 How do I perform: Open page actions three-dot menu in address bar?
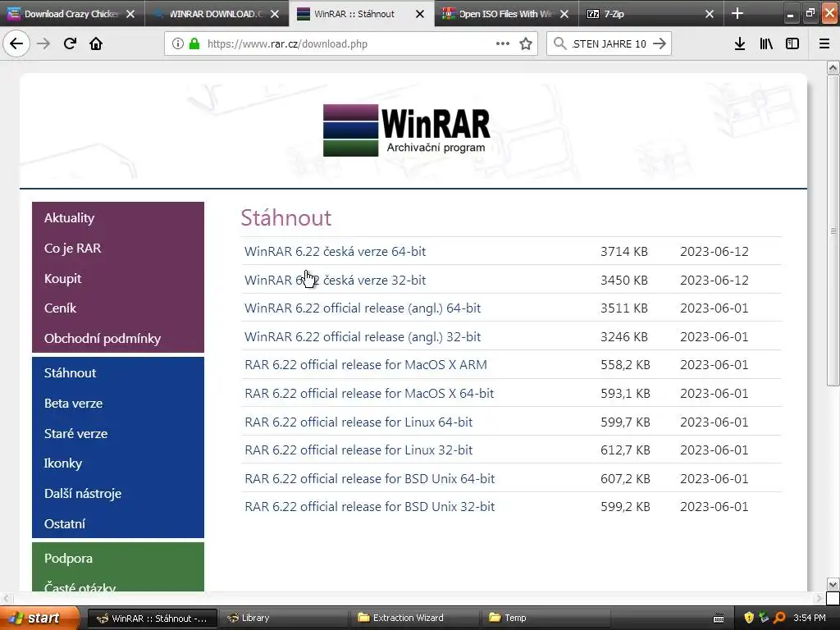tap(503, 44)
